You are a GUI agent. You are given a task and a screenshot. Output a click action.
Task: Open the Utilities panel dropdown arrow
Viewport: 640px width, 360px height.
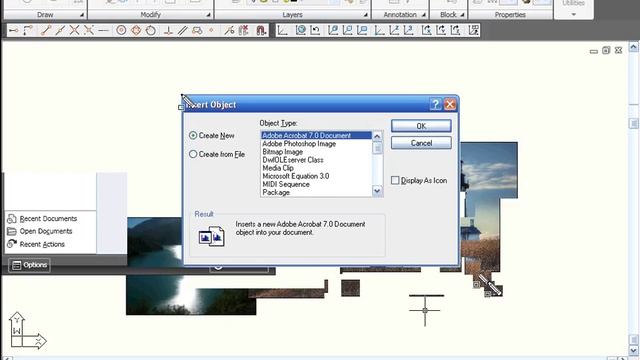click(573, 14)
